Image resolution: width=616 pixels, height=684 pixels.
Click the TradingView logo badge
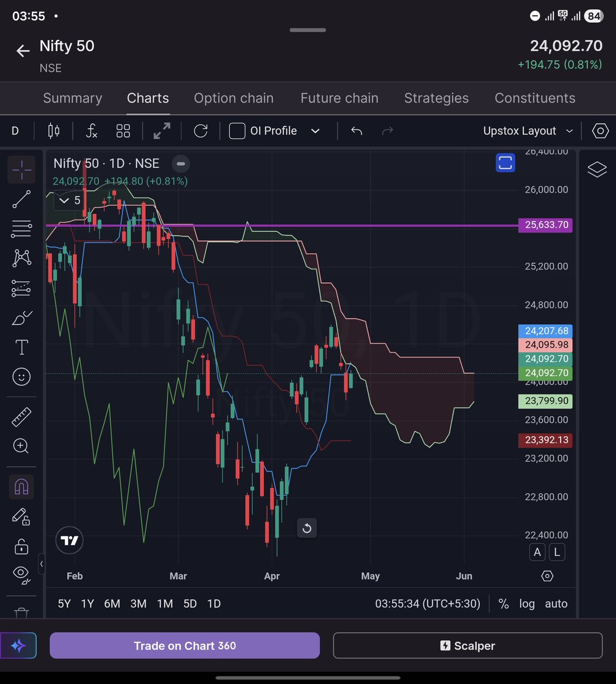[x=70, y=540]
